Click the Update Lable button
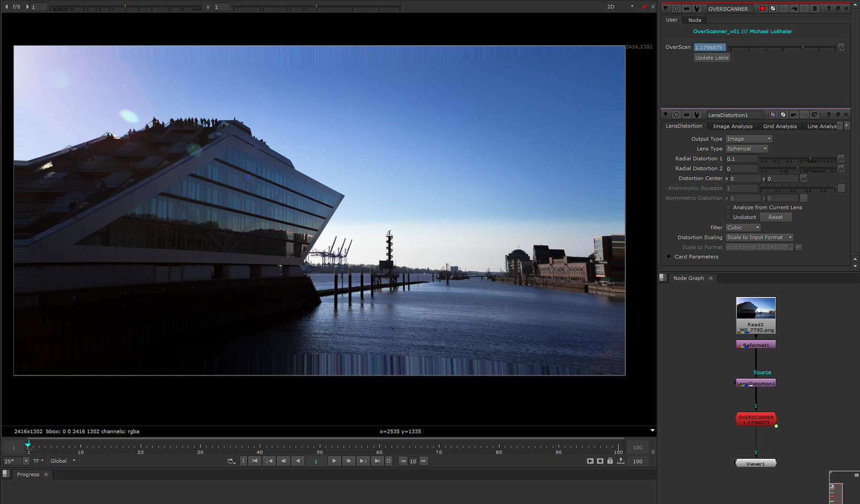Screen dimensions: 860x504 (712, 58)
